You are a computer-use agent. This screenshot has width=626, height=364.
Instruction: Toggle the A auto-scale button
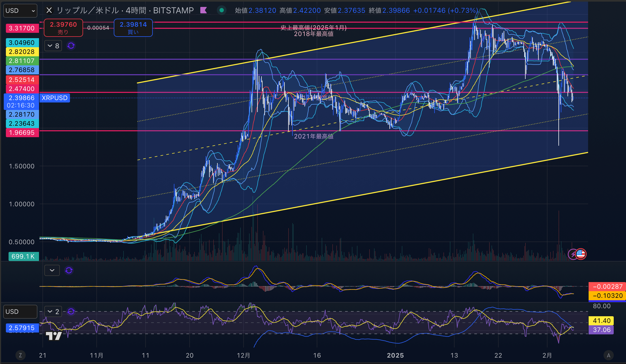click(x=609, y=355)
